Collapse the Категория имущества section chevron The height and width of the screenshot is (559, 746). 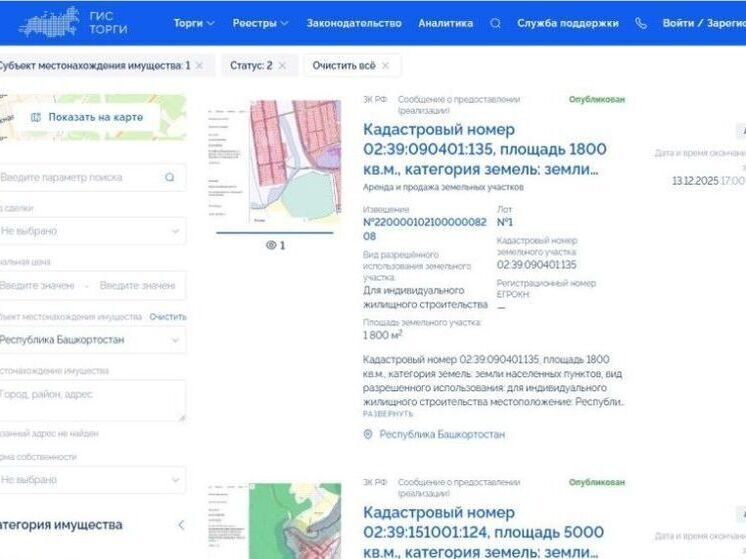(181, 525)
